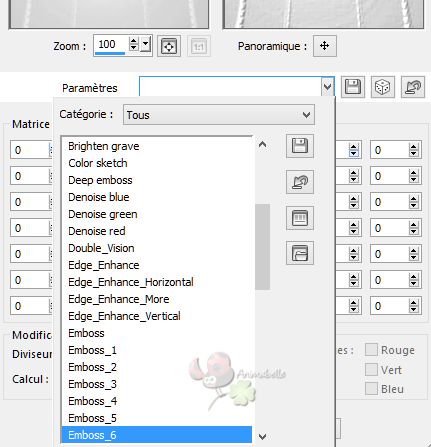This screenshot has height=447, width=431.
Task: Click the reset arrow icon below the panel save icon
Action: (300, 182)
